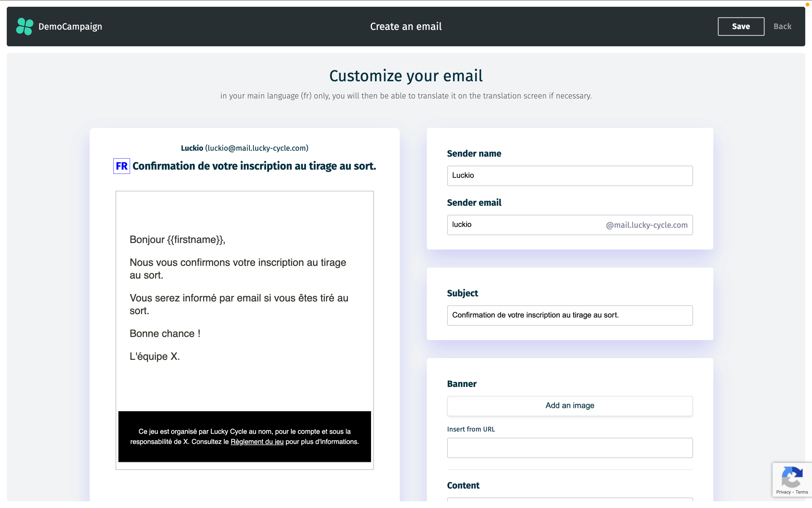Click the FR language badge
812x508 pixels.
[121, 166]
